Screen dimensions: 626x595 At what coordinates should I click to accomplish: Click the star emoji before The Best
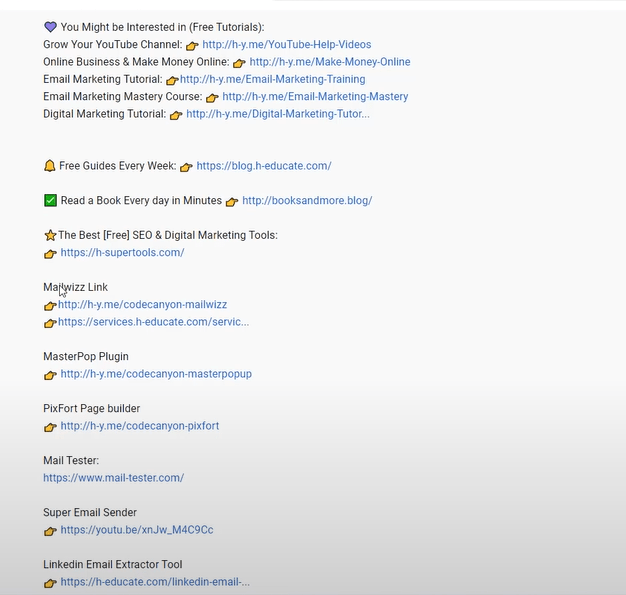[50, 235]
